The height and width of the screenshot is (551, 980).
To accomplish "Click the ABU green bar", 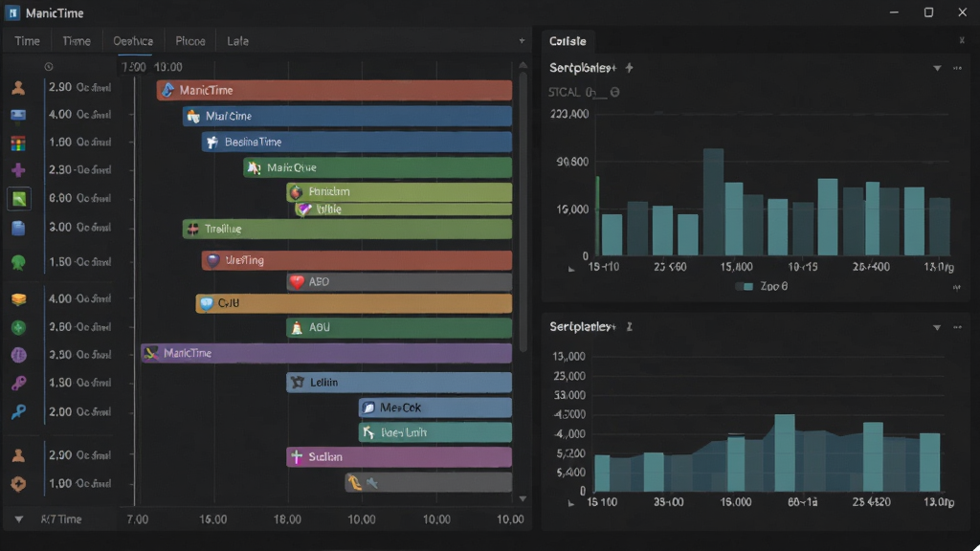I will (399, 327).
